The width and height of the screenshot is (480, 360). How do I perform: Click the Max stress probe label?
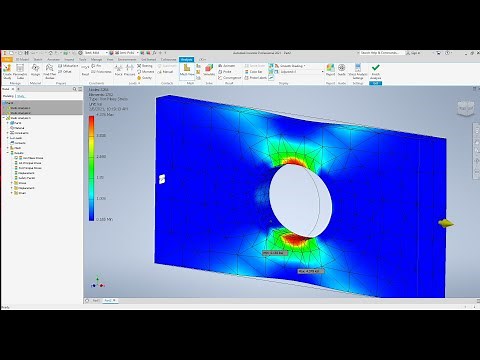pyautogui.click(x=311, y=271)
